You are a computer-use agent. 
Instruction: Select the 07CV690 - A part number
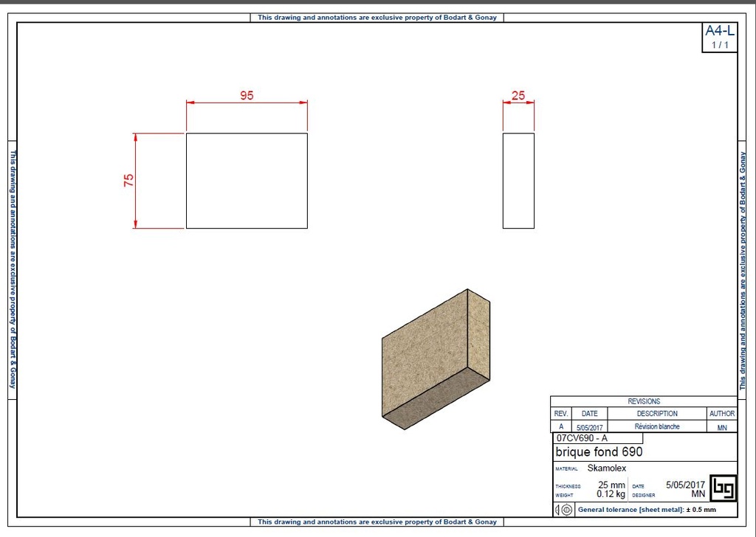click(x=583, y=438)
